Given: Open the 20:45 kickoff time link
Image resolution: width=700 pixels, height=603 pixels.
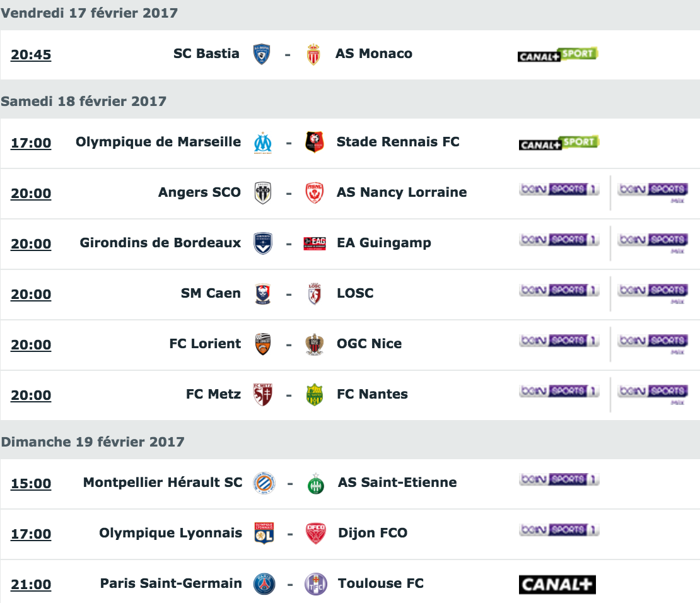Looking at the screenshot, I should click(31, 55).
